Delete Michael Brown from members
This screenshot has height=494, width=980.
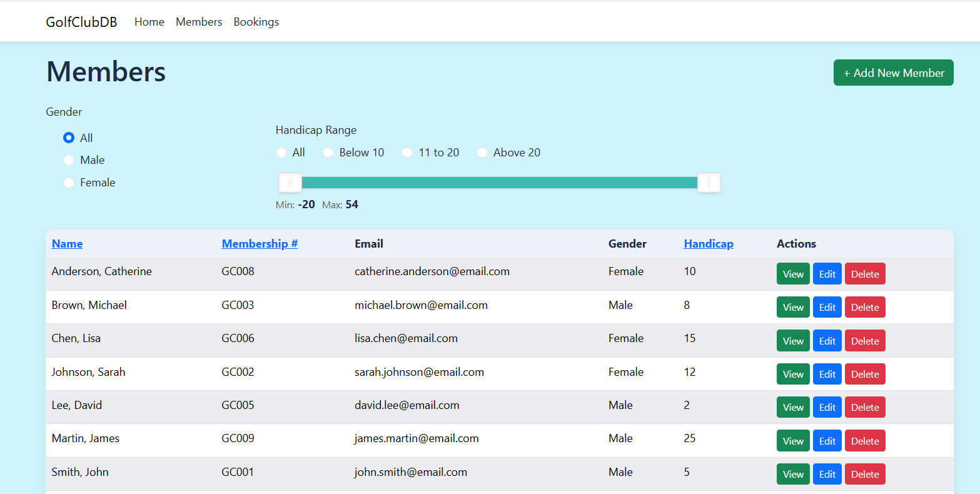(x=865, y=307)
